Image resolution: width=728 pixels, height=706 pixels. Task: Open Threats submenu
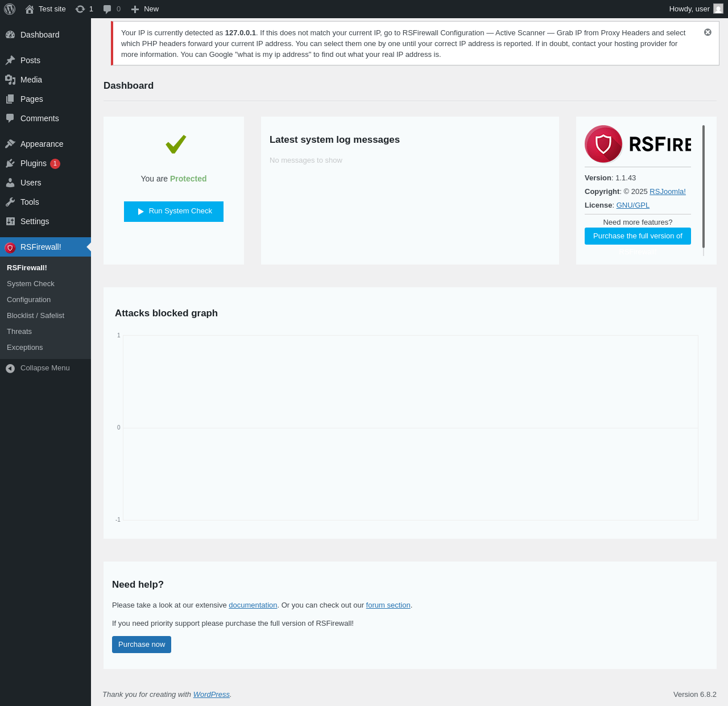[45, 331]
